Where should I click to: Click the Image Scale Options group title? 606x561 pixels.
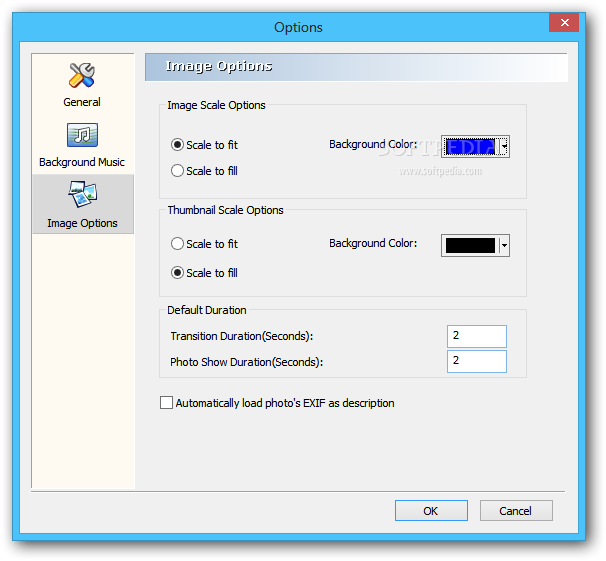click(216, 105)
